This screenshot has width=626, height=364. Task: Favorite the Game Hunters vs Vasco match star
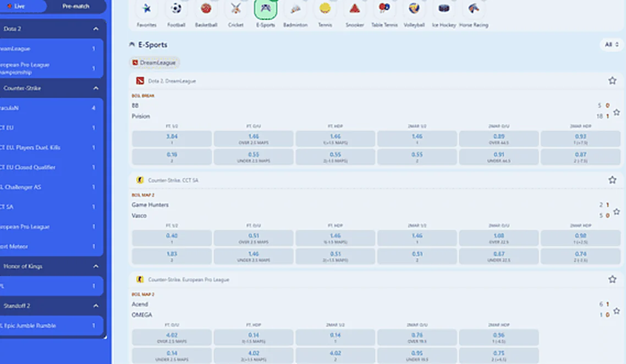pyautogui.click(x=617, y=212)
